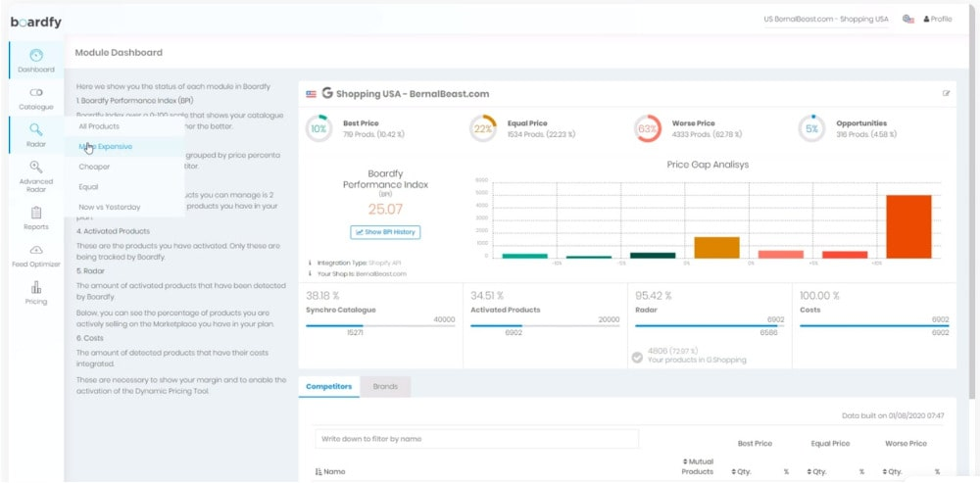Sort by Mutual Products column
The image size is (980, 483).
click(x=697, y=466)
